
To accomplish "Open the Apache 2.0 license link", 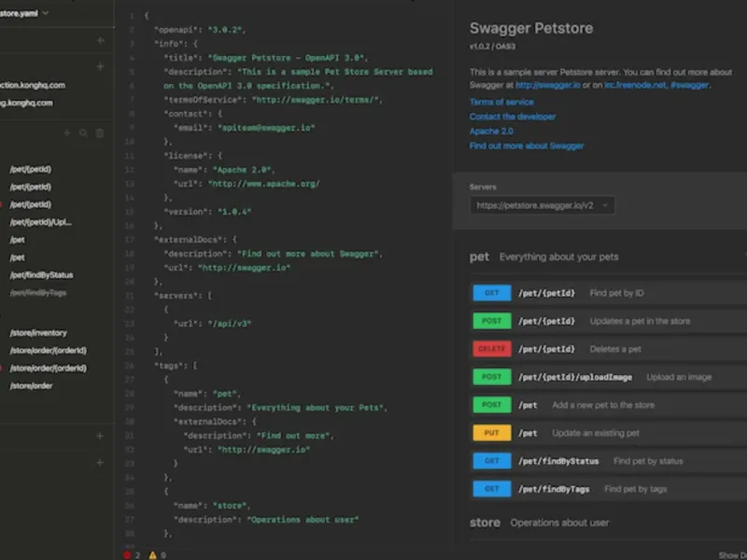I will [491, 132].
